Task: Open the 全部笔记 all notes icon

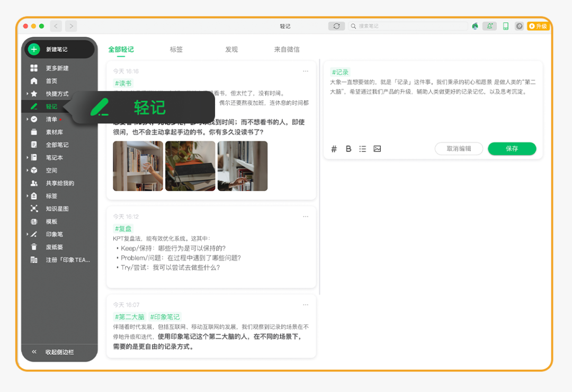Action: (34, 145)
